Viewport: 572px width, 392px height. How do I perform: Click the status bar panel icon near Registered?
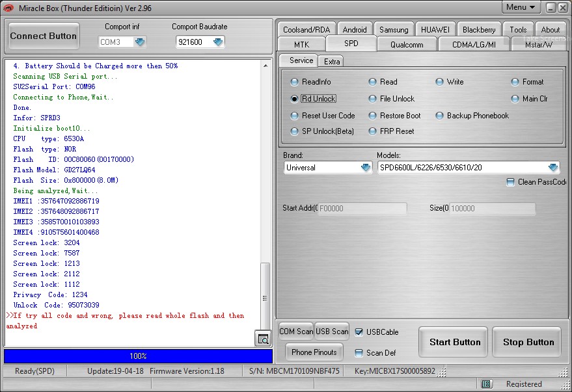point(486,384)
